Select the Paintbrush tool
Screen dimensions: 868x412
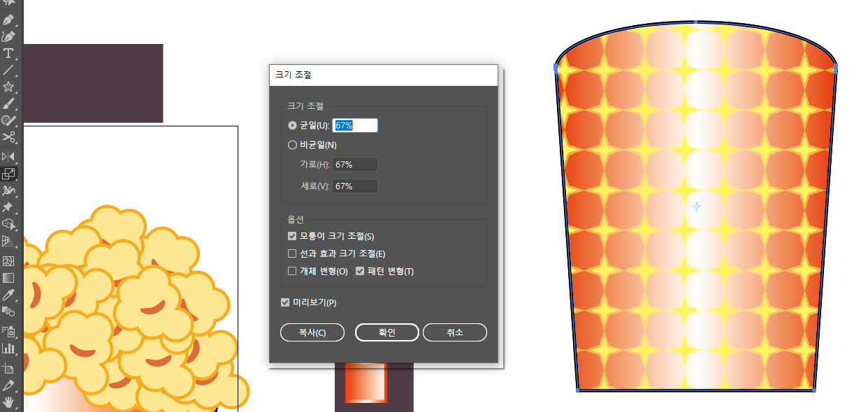pyautogui.click(x=8, y=103)
